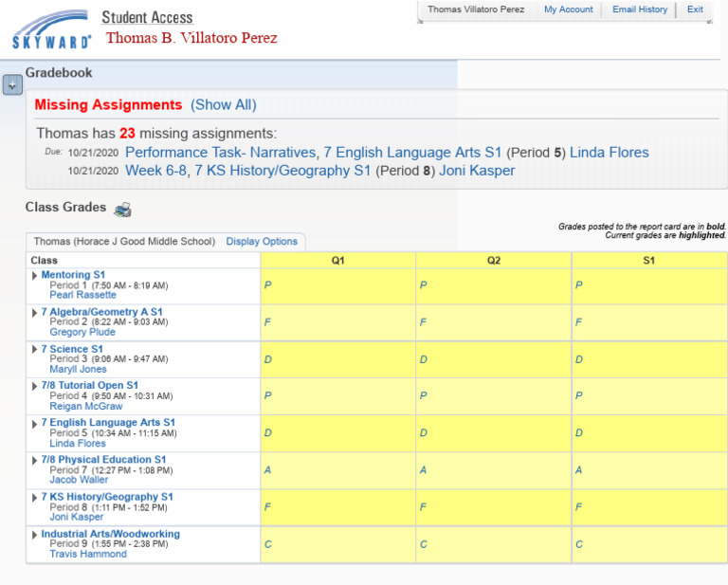Image resolution: width=728 pixels, height=585 pixels.
Task: Open teacher Linda Flores under Period 5
Action: pos(78,444)
